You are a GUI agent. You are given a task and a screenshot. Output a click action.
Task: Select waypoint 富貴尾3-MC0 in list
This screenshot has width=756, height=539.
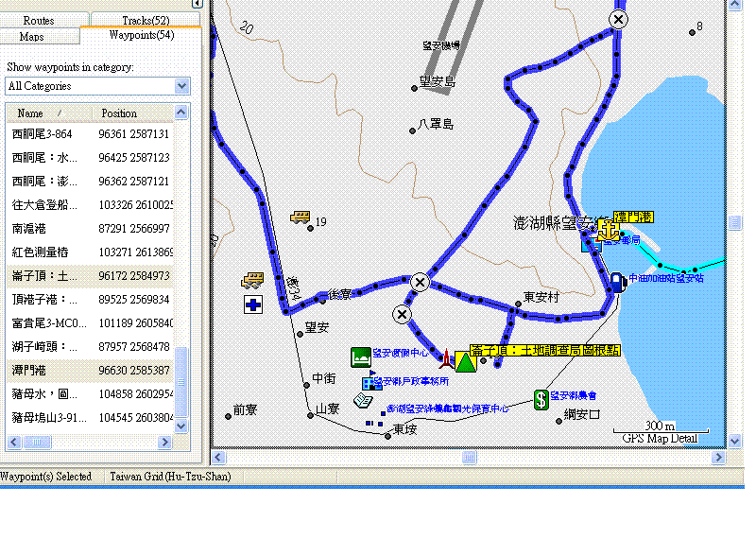pyautogui.click(x=90, y=323)
